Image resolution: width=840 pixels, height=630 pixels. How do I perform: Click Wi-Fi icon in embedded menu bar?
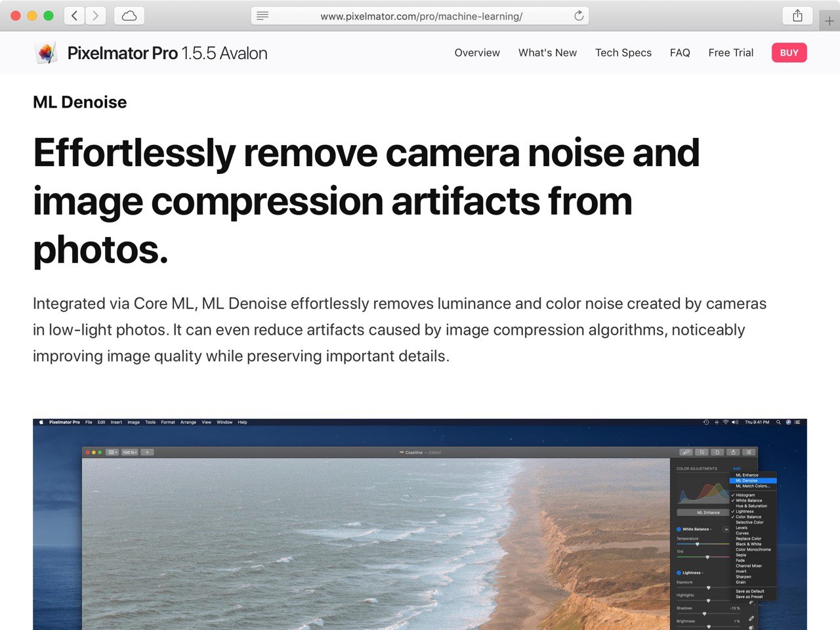[x=726, y=423]
